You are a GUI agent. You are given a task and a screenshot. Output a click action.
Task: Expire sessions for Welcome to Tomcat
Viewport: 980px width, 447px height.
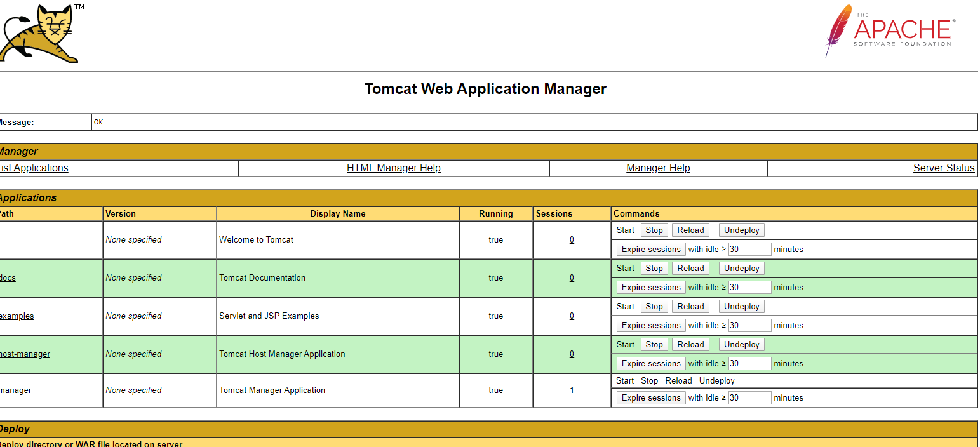click(x=651, y=250)
